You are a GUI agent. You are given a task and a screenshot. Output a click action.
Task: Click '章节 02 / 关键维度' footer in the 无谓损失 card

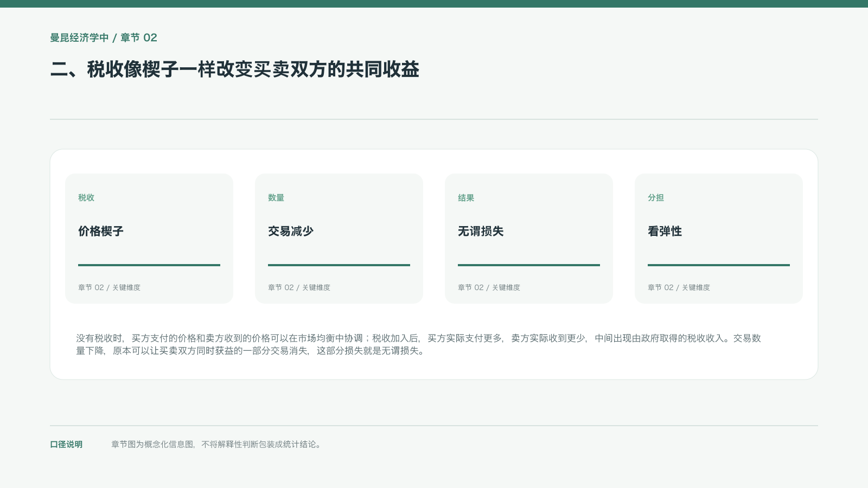pos(489,287)
